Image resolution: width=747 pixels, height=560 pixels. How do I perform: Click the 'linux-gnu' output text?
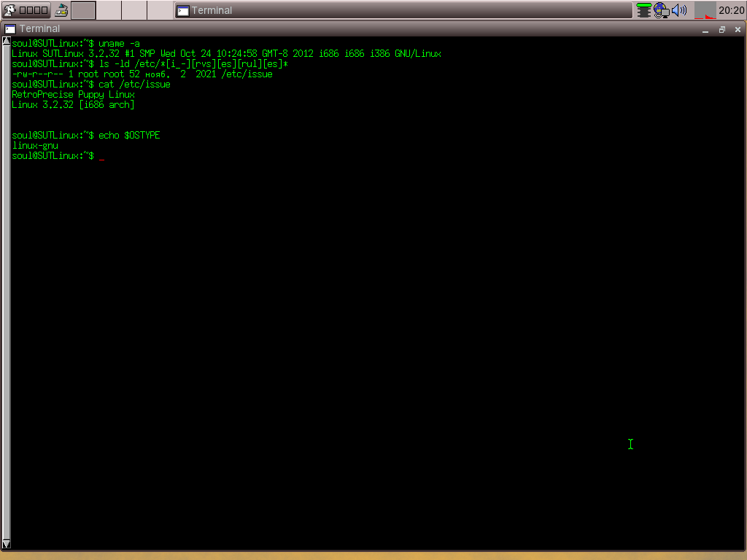point(35,146)
